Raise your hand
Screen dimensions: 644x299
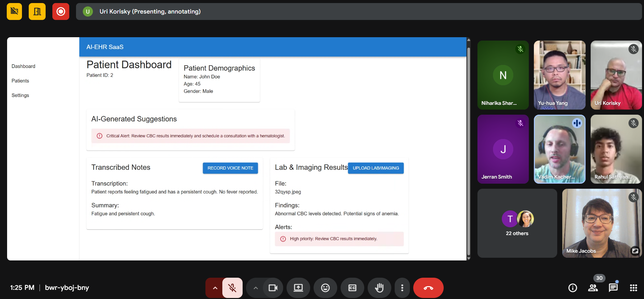coord(379,288)
